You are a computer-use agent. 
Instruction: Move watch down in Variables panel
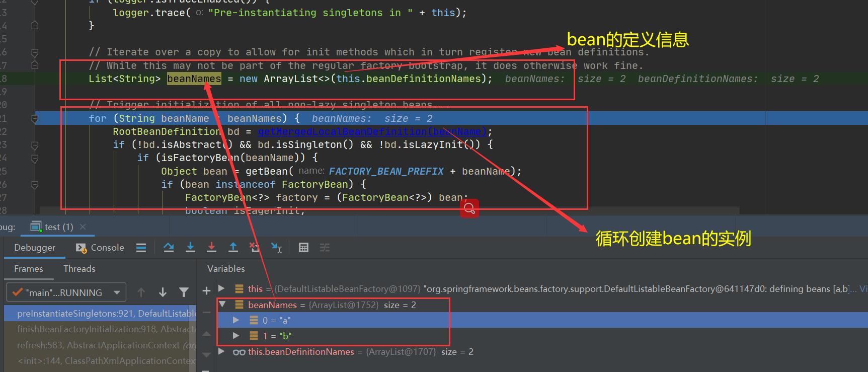tap(206, 355)
